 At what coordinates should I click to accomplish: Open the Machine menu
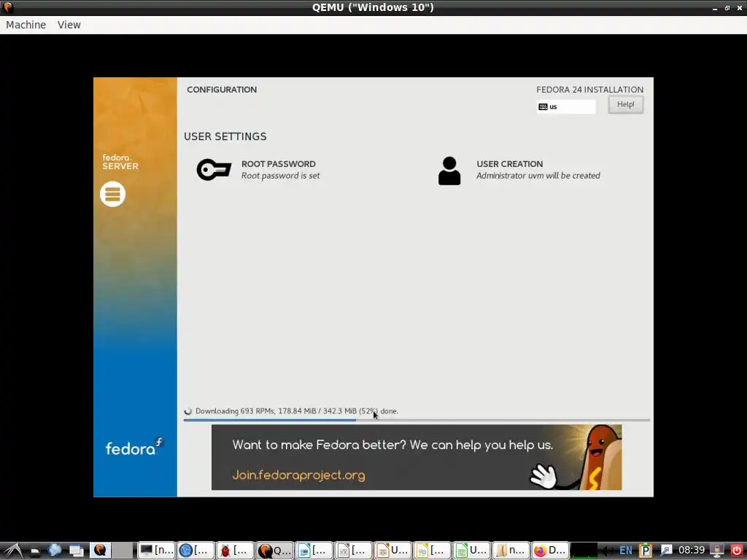[x=26, y=25]
